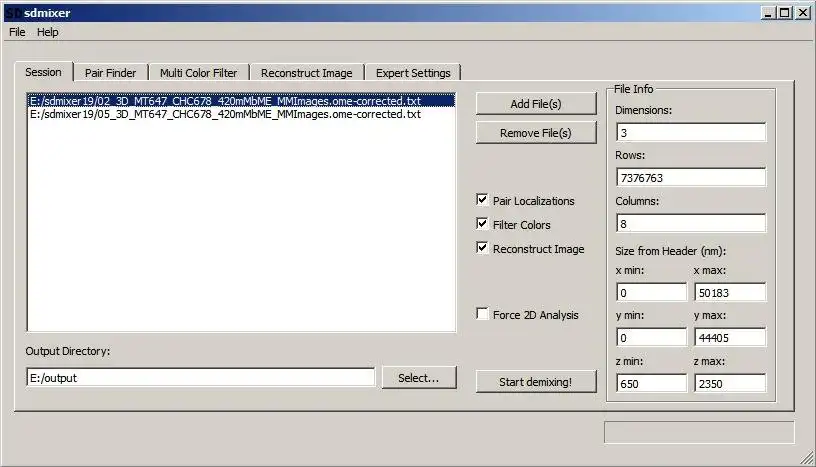
Task: Click the Remove File(s) button
Action: [x=536, y=133]
